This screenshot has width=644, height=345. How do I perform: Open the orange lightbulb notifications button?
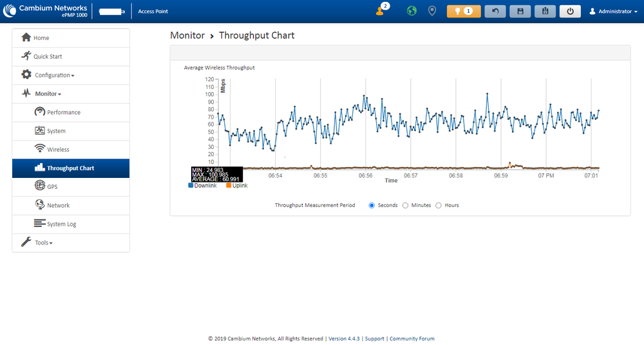[464, 11]
